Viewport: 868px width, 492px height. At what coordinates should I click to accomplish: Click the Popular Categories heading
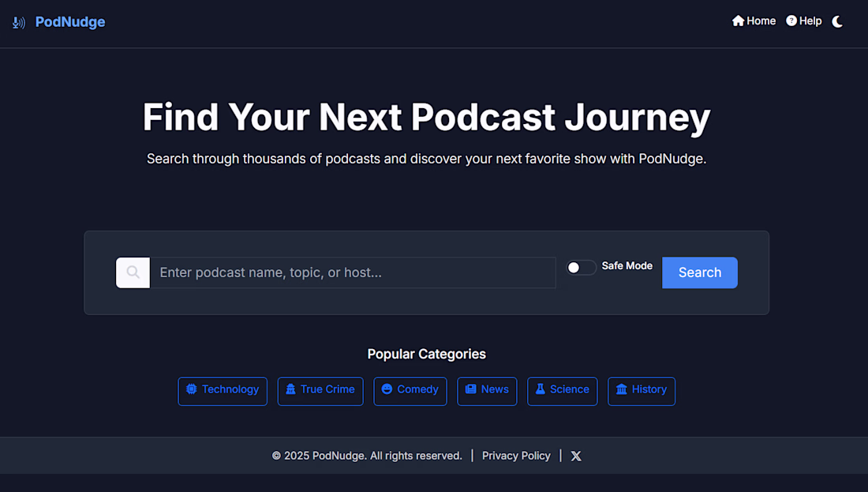click(426, 354)
